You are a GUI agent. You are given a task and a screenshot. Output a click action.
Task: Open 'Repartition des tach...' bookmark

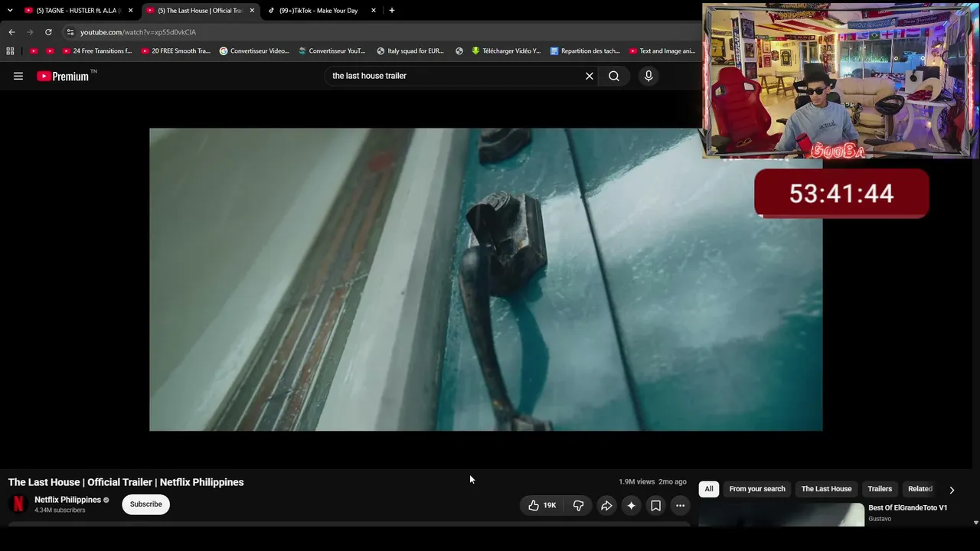click(x=585, y=51)
